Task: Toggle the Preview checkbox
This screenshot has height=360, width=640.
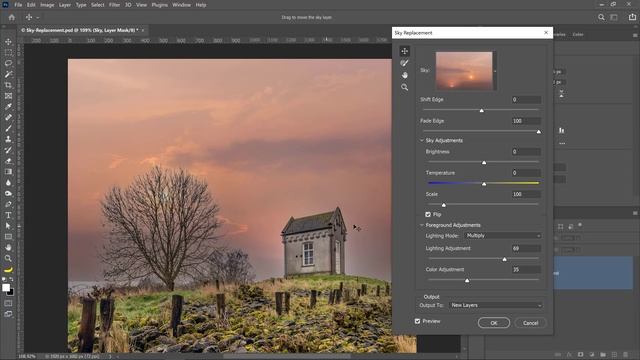Action: pos(417,321)
